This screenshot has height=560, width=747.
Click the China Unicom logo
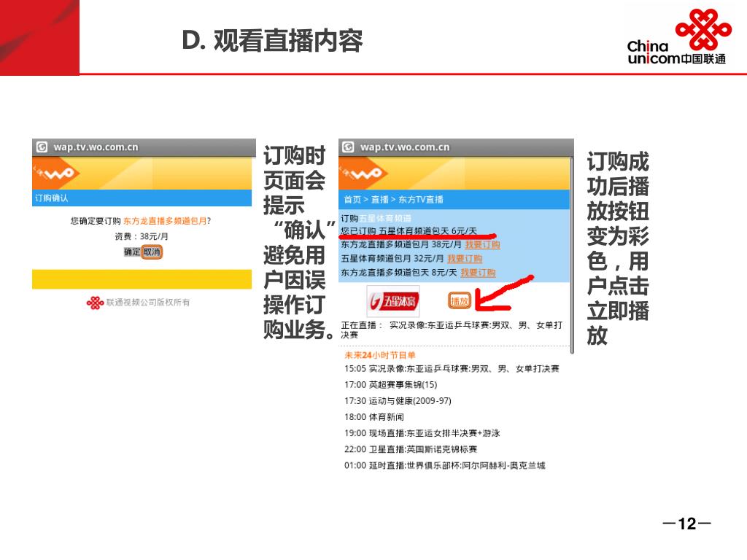(679, 36)
